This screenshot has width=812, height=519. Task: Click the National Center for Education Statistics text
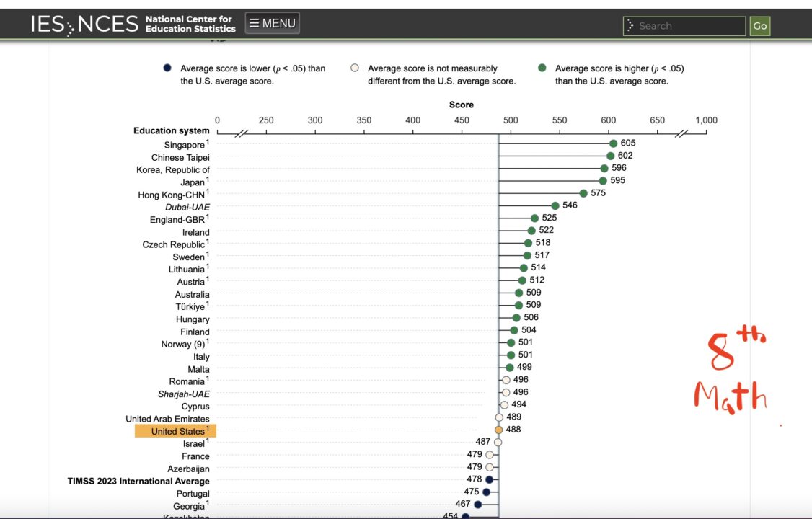[190, 24]
